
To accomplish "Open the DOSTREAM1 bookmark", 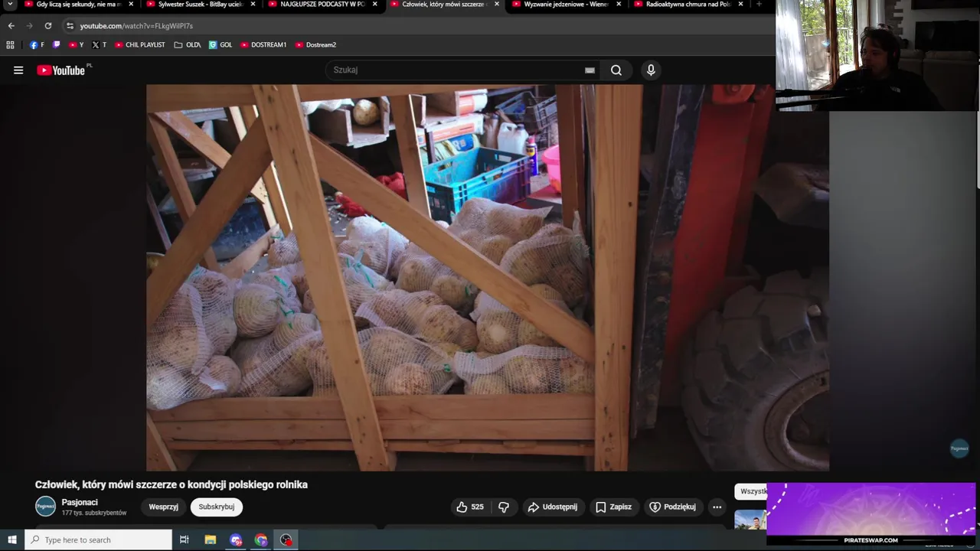I will (263, 45).
